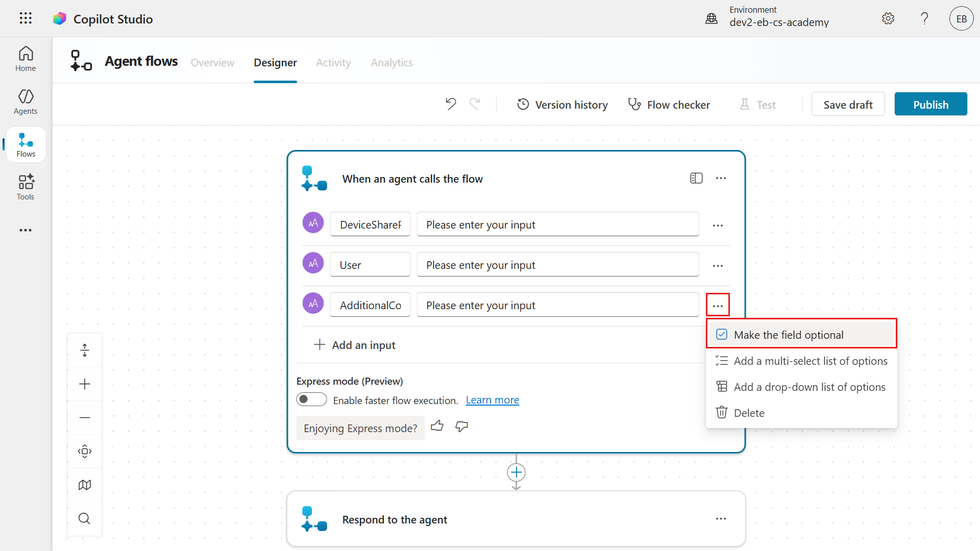The height and width of the screenshot is (551, 980).
Task: Click the undo arrow icon
Action: point(450,104)
